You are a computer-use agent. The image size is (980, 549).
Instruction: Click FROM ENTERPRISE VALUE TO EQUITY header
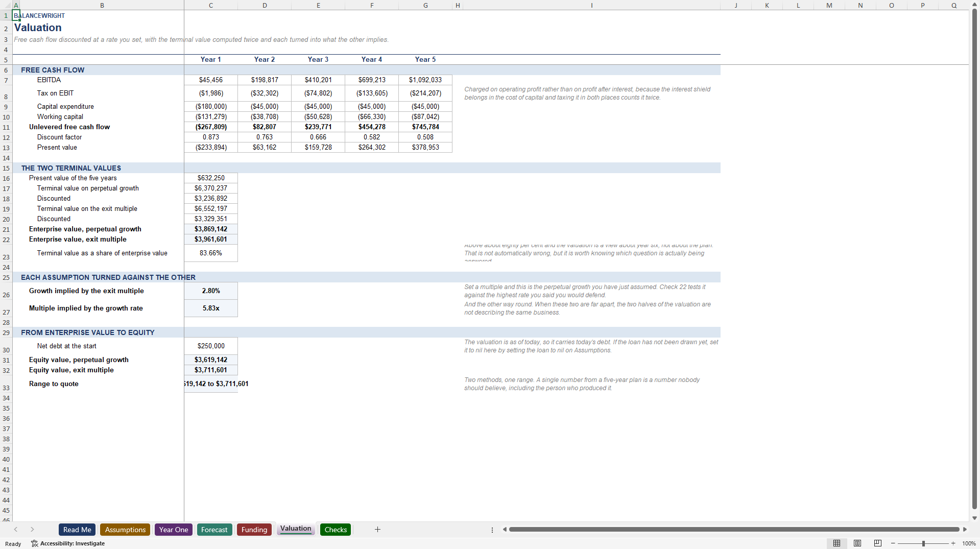click(x=87, y=332)
